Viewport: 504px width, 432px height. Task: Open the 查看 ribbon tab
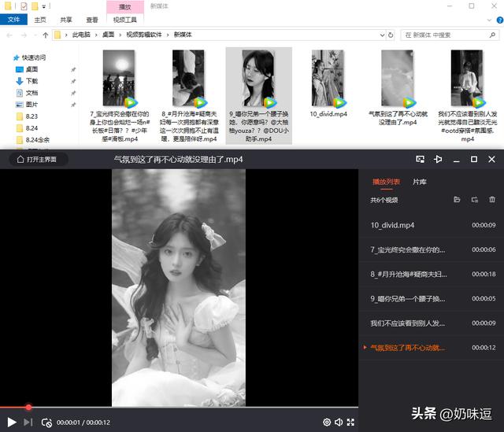(92, 20)
